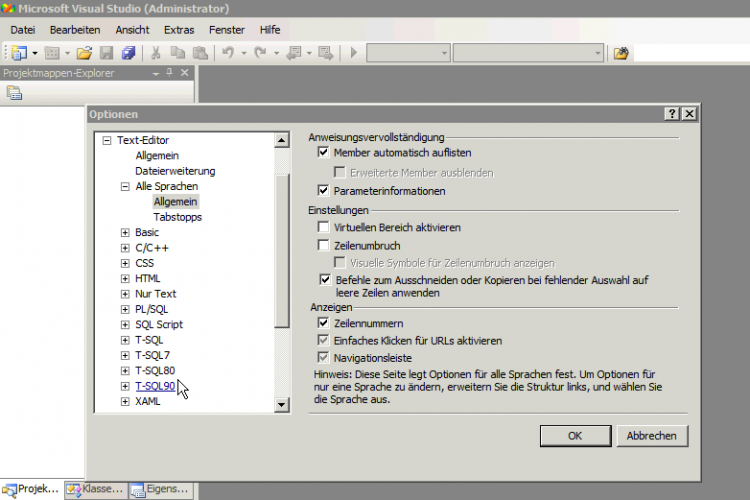Click the Add New Item toolbar icon
Image resolution: width=750 pixels, height=500 pixels.
coord(52,53)
